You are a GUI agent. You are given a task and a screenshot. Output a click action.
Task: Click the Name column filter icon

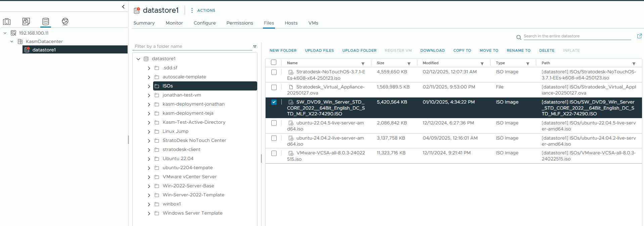[x=363, y=64]
